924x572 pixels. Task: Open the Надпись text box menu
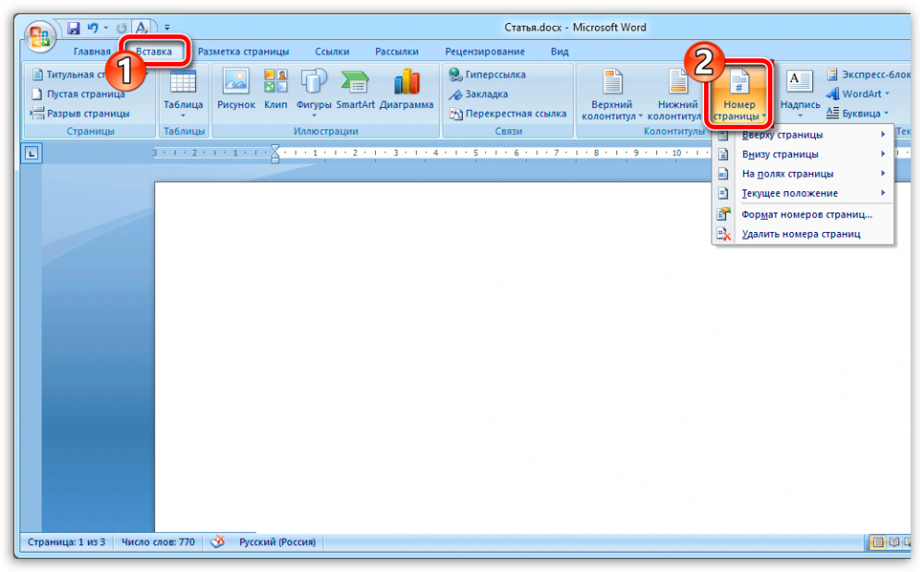click(799, 93)
